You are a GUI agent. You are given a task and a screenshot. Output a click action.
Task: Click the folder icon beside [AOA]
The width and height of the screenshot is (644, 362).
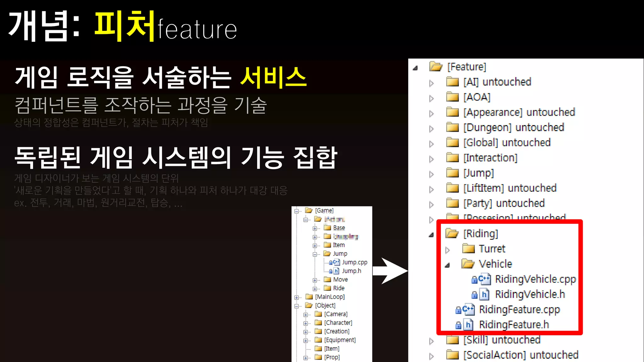452,97
